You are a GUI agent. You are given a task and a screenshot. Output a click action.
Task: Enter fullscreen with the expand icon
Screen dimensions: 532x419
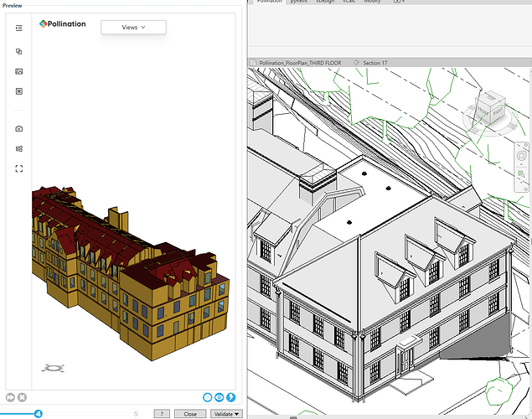[x=18, y=168]
